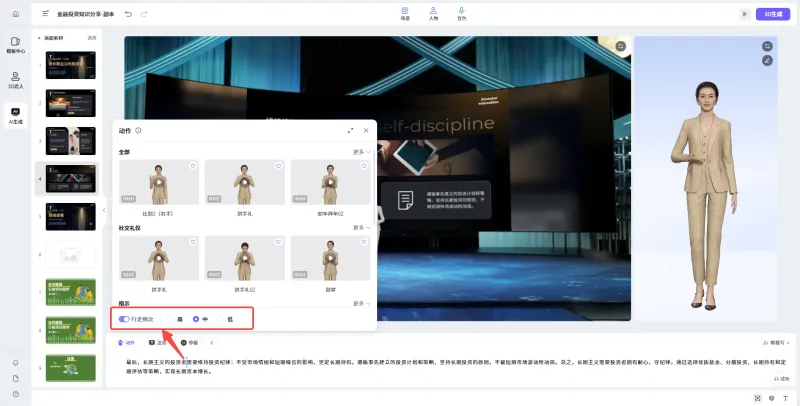Open the 帮我写 dropdown
This screenshot has width=800, height=406.
pos(776,343)
